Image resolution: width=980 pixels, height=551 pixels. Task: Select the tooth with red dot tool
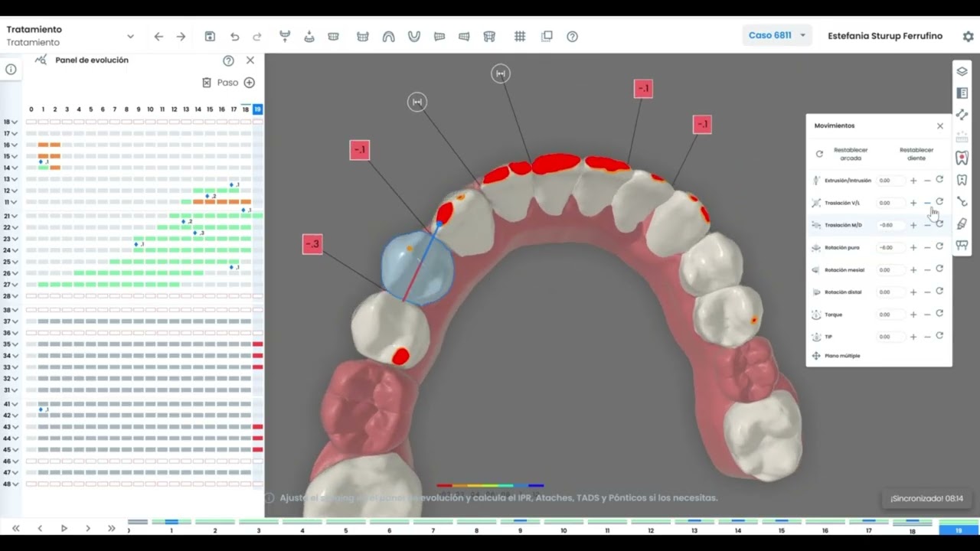962,158
